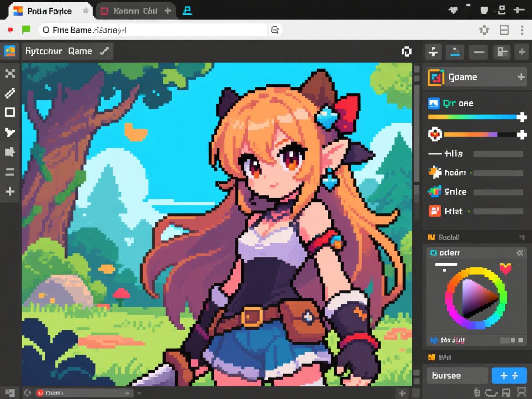This screenshot has width=532, height=399.
Task: Click the X delete tool at toolbar top
Action: click(10, 73)
